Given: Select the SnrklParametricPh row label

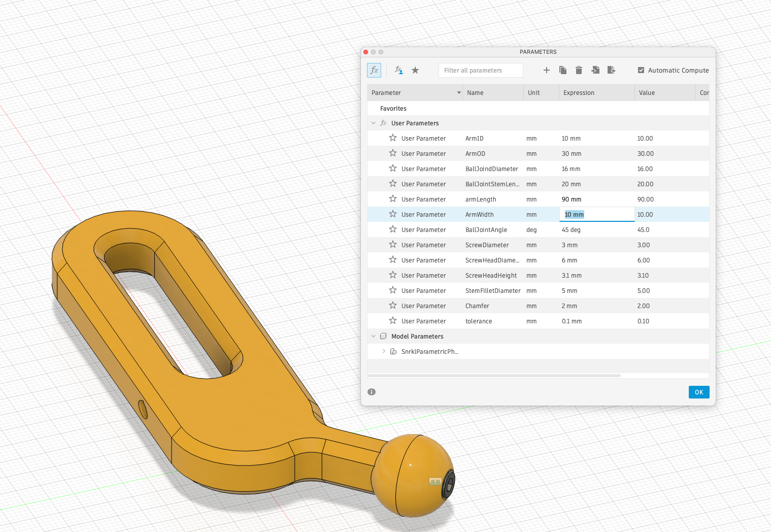Looking at the screenshot, I should click(x=430, y=352).
